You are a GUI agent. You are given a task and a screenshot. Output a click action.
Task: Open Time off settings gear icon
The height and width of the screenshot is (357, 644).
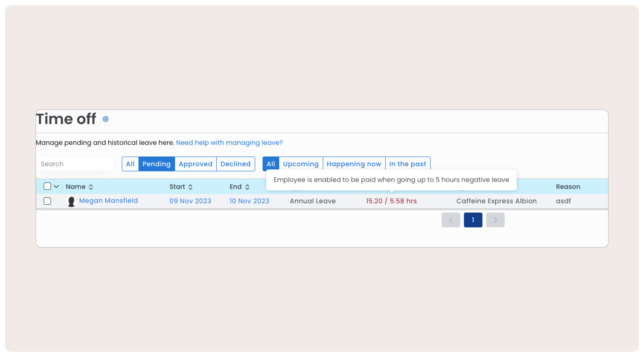click(106, 119)
